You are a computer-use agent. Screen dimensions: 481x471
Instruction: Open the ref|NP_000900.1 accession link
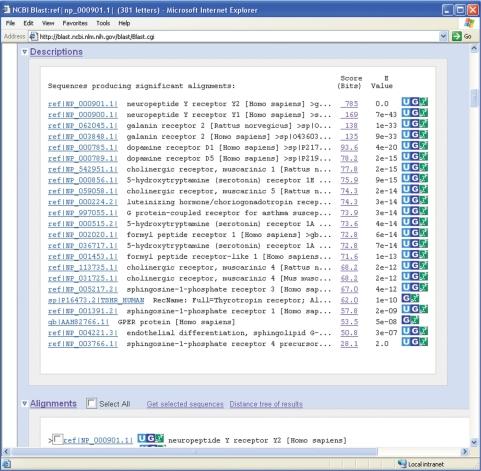pos(83,115)
